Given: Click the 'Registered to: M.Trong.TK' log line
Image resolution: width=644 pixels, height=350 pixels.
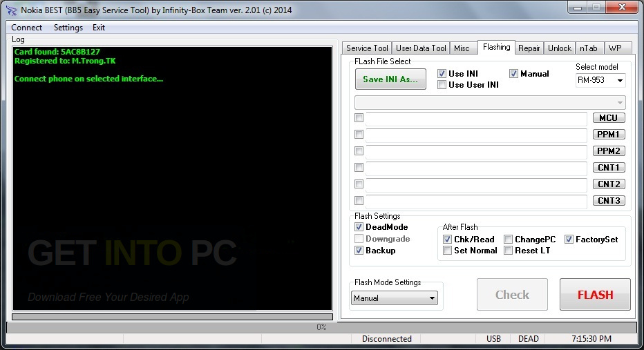Looking at the screenshot, I should click(65, 61).
